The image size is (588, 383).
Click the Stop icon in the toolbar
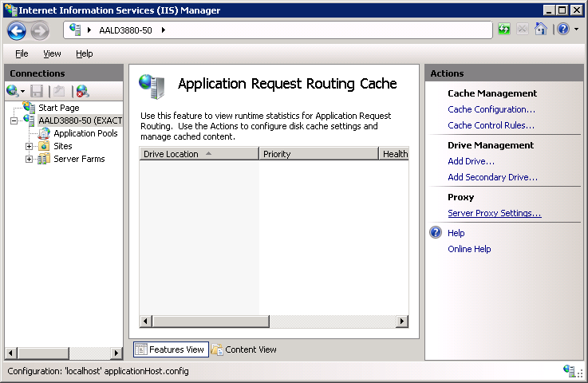pyautogui.click(x=522, y=29)
